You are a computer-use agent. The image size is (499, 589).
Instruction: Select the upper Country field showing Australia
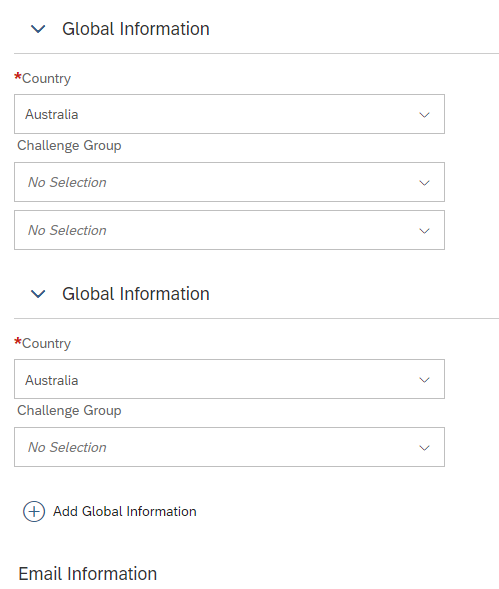click(x=229, y=114)
